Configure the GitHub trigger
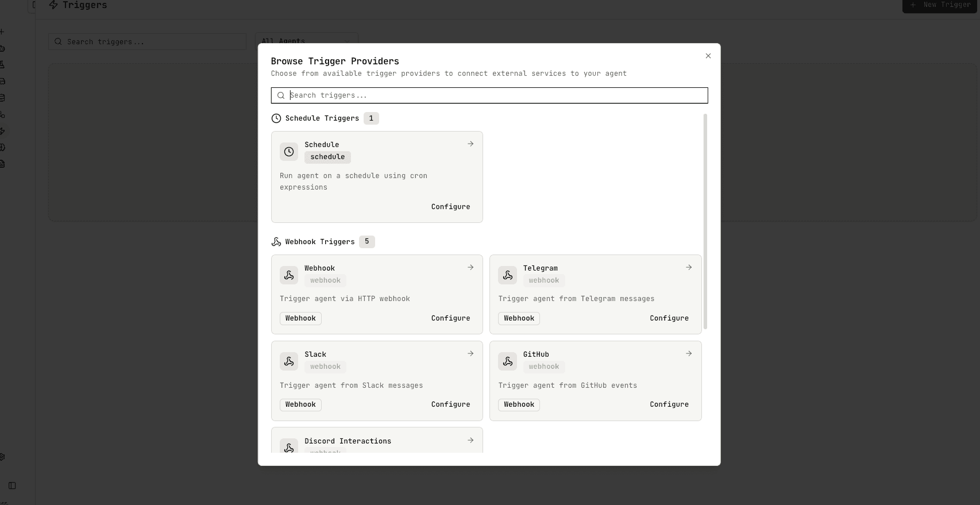This screenshot has width=980, height=505. [669, 404]
